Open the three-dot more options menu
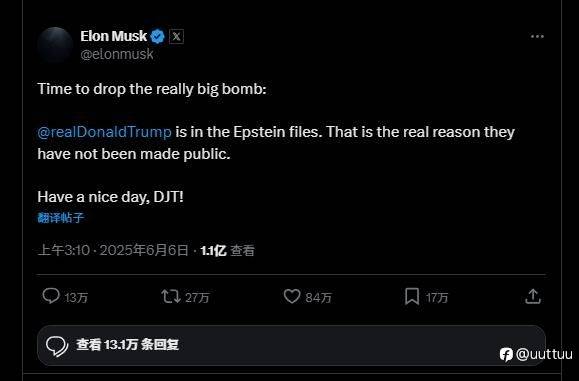The image size is (579, 381). tap(537, 36)
